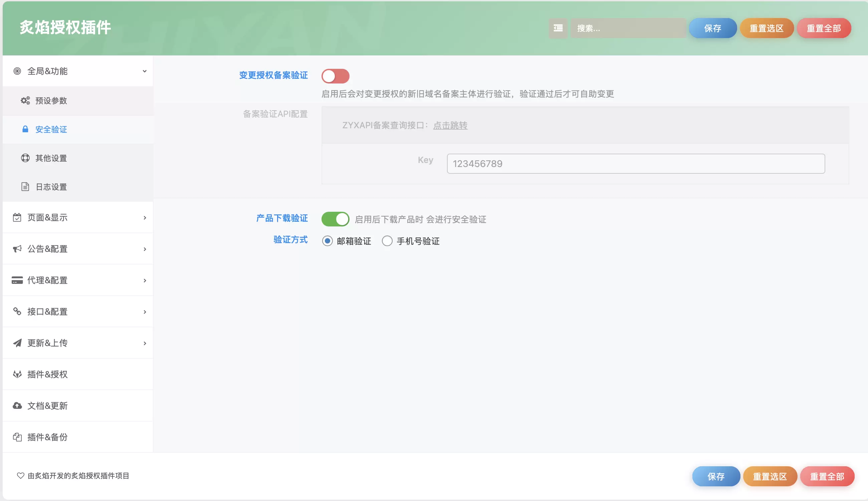The height and width of the screenshot is (501, 868).
Task: Click the megaphone icon for 公告&配置
Action: [17, 248]
